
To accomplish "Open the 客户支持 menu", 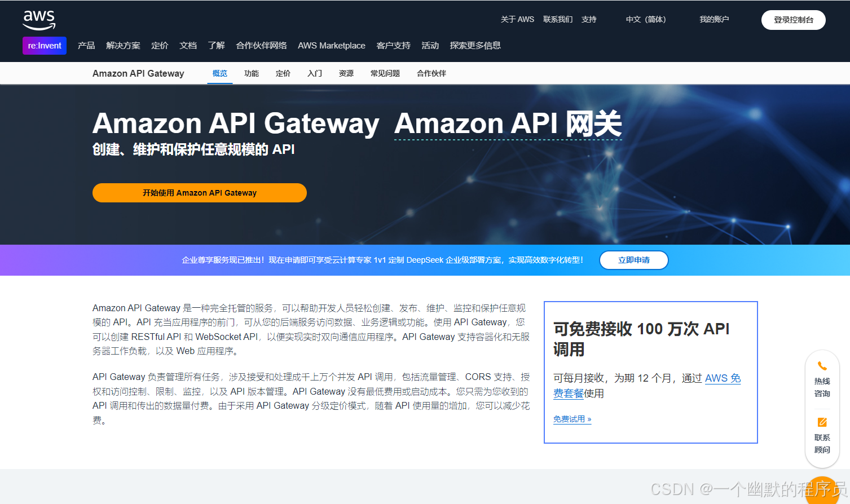I will (x=393, y=46).
